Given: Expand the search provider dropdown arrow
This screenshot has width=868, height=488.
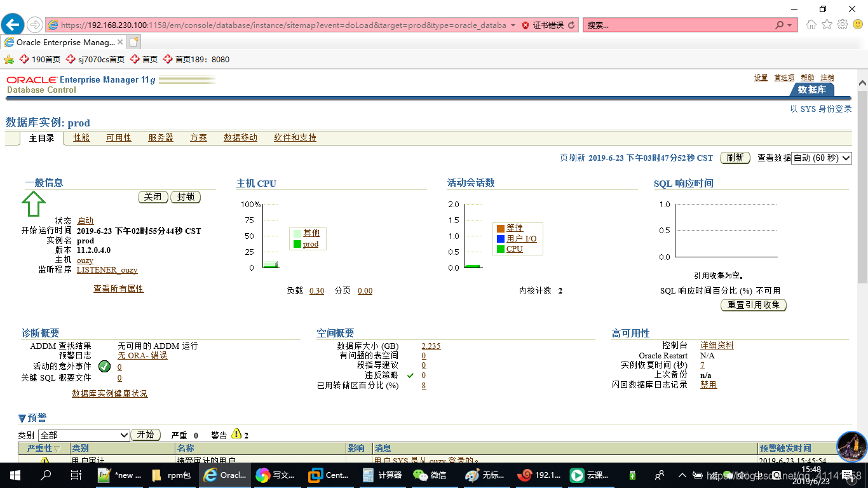Looking at the screenshot, I should tap(790, 25).
